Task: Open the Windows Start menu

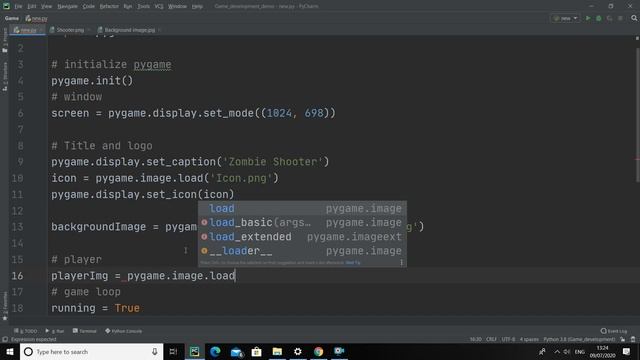Action: [10, 352]
